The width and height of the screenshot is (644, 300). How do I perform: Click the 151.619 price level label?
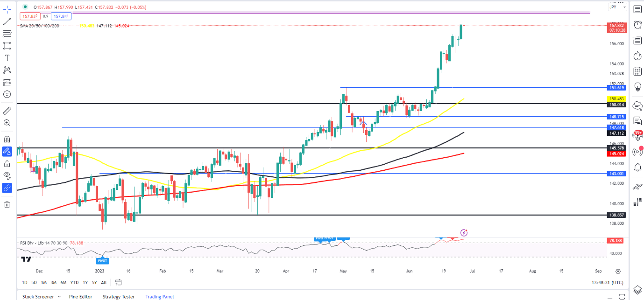(x=617, y=88)
